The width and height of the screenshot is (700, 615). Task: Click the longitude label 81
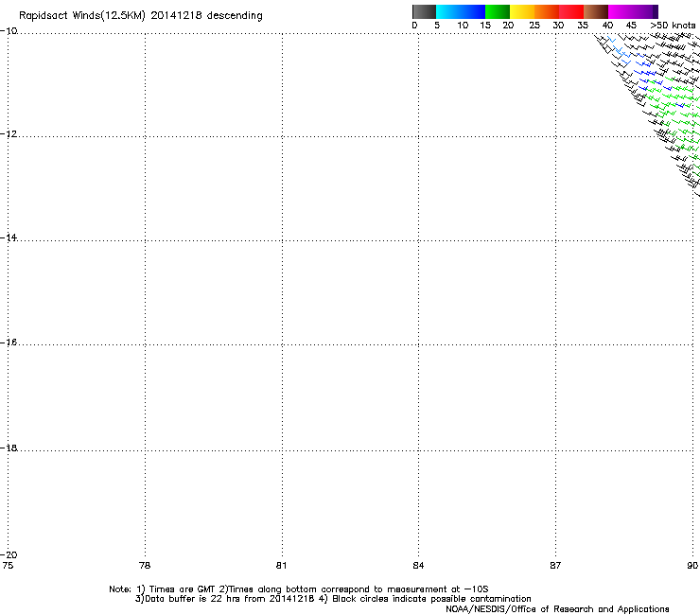[x=281, y=566]
